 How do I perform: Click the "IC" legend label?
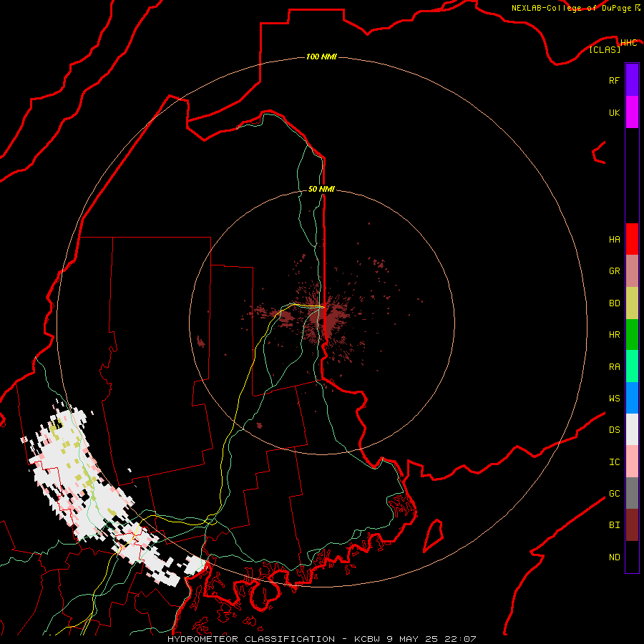614,462
